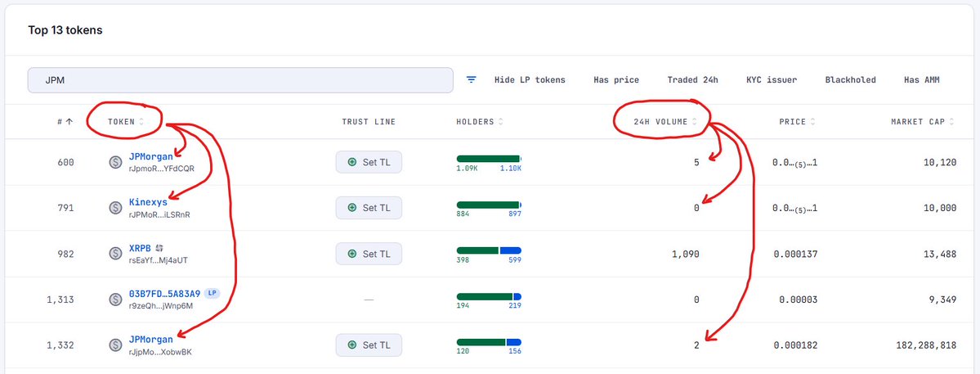Open the filter icon beside the search box
Screen dimensions: 980x374
pos(472,79)
